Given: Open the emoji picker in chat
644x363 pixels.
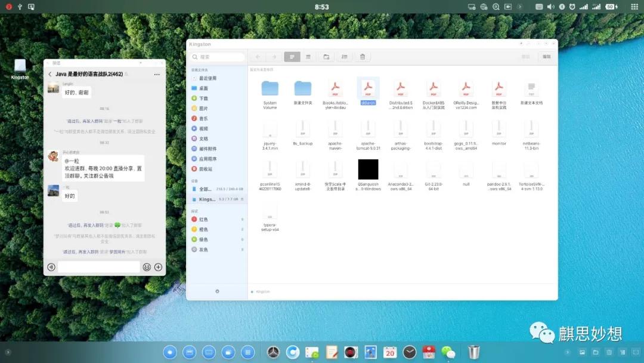Looking at the screenshot, I should point(147,267).
